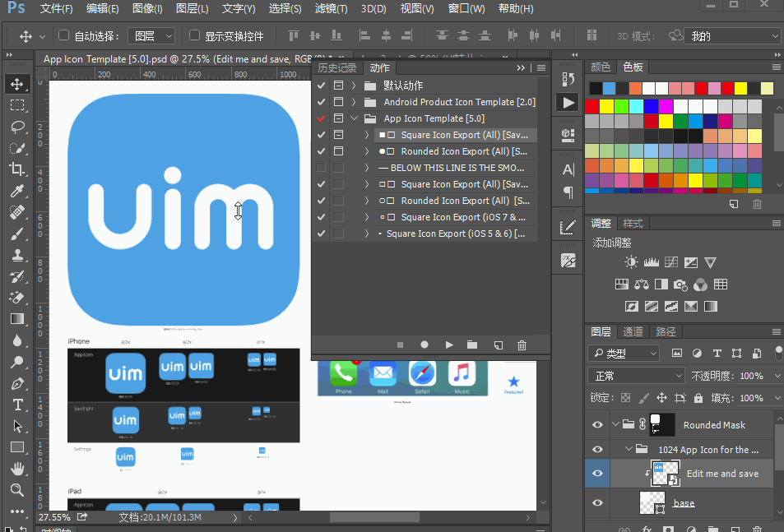The height and width of the screenshot is (532, 784).
Task: Open the auto-select 图层 dropdown
Action: [x=151, y=36]
